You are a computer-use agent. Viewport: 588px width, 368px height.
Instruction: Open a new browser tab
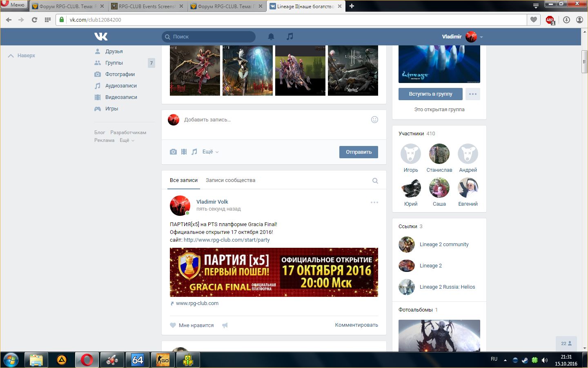coord(352,6)
